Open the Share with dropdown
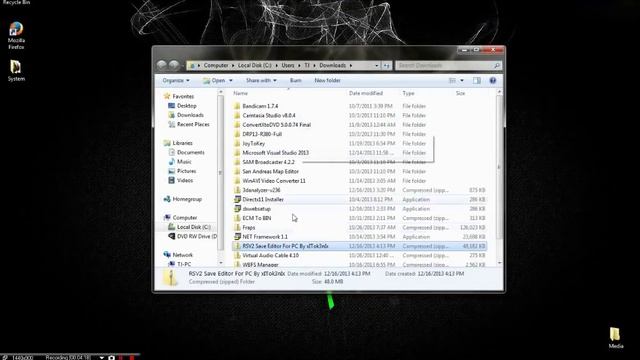 click(x=261, y=80)
